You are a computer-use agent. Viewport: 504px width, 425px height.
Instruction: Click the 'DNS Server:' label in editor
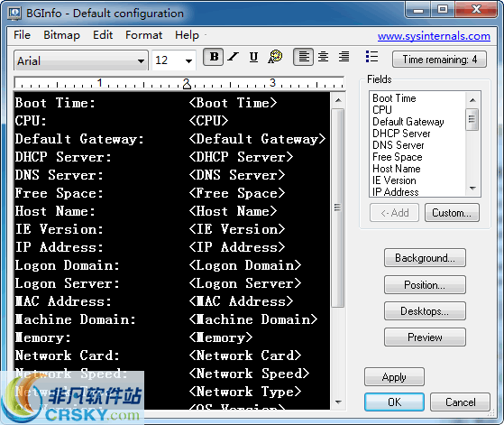(60, 175)
